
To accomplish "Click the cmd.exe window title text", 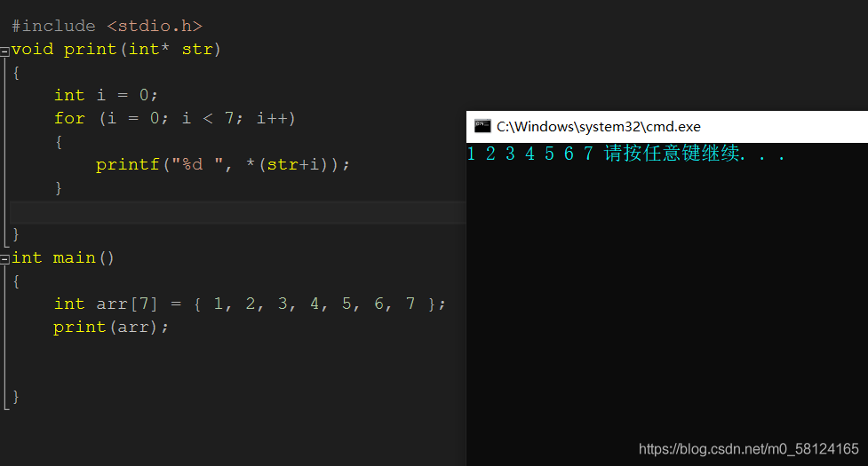I will [x=599, y=127].
